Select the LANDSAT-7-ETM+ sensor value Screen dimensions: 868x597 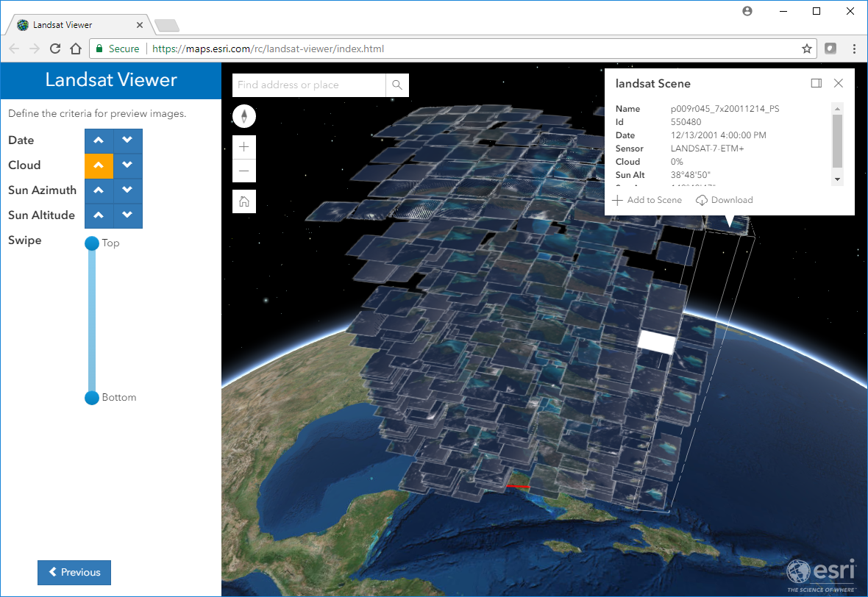click(708, 149)
